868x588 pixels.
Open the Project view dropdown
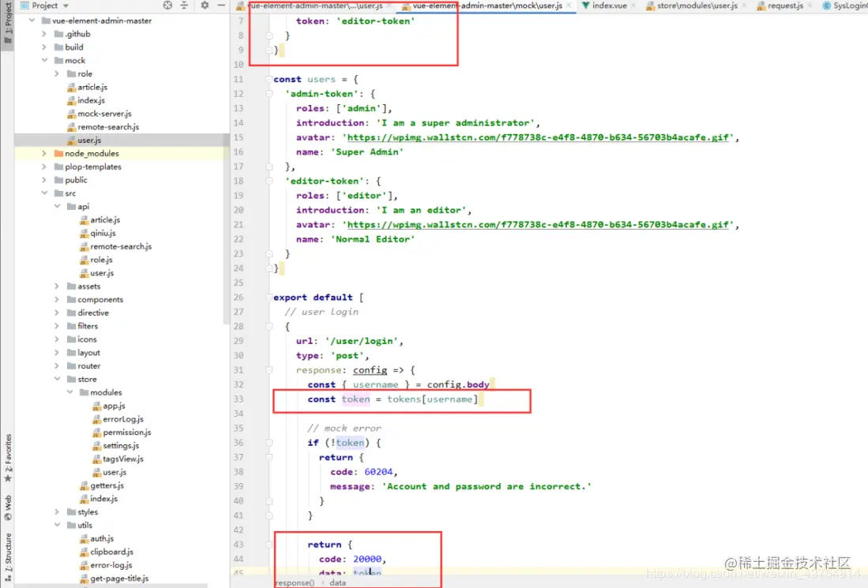tap(66, 6)
